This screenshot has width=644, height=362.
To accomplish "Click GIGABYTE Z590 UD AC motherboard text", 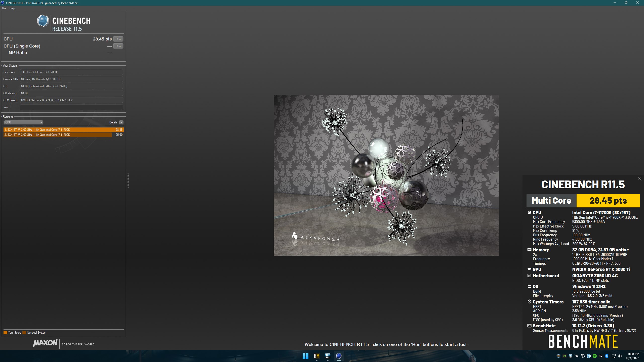I will tap(595, 276).
